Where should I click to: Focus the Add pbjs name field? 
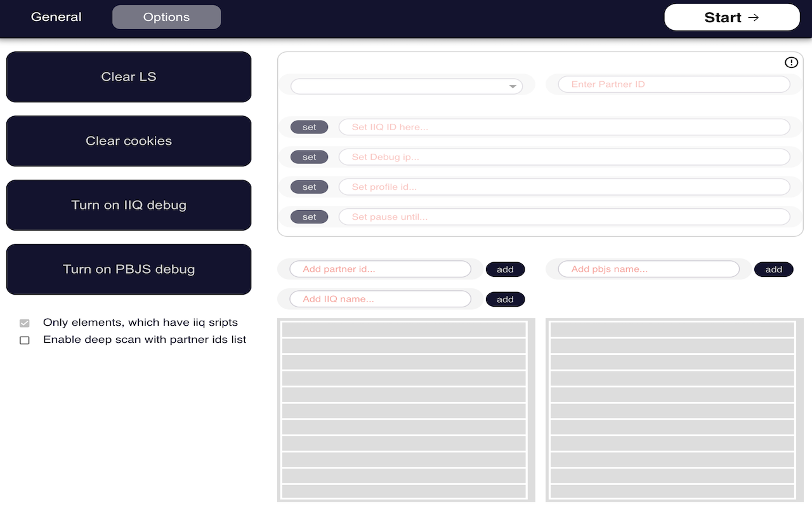tap(649, 269)
